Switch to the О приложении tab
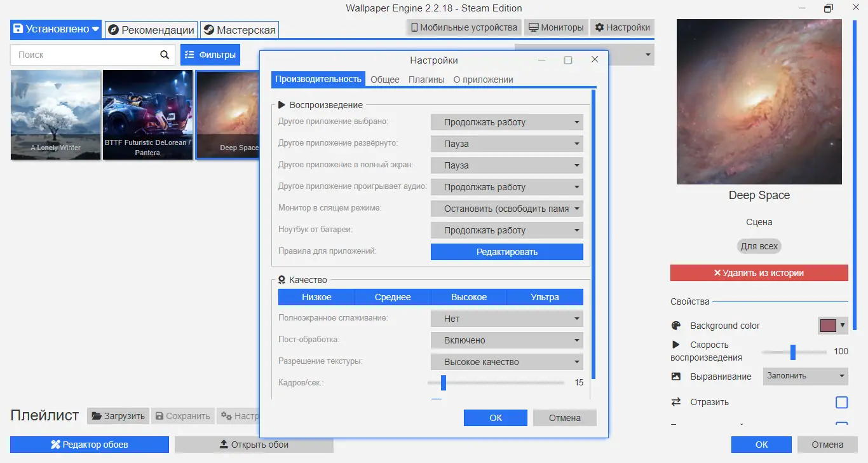This screenshot has height=463, width=868. 484,79
